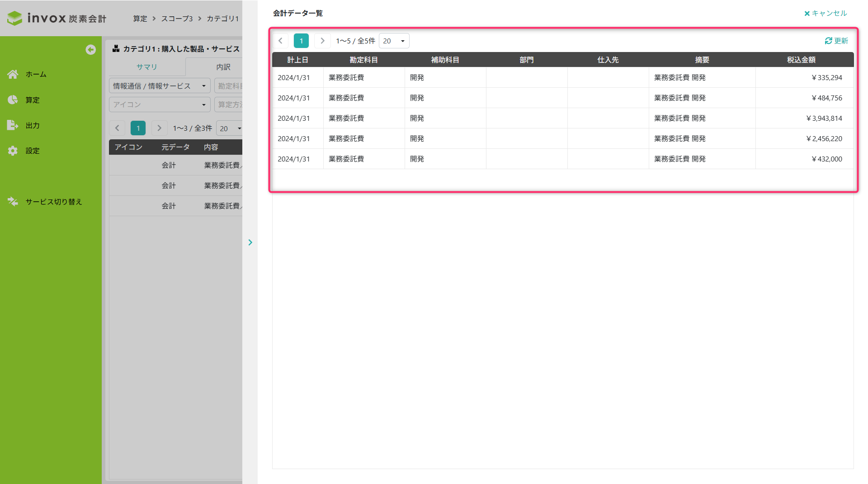Click the 税込金額 column header
The height and width of the screenshot is (484, 868).
pyautogui.click(x=801, y=60)
